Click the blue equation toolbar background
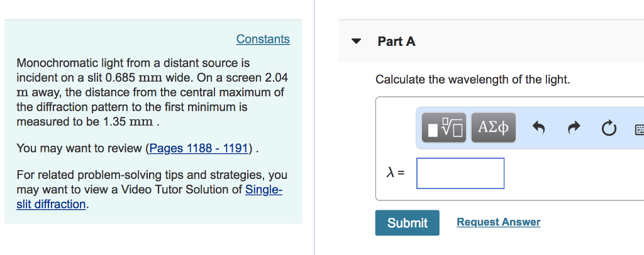Viewport: 644px width, 255px height. point(591,142)
